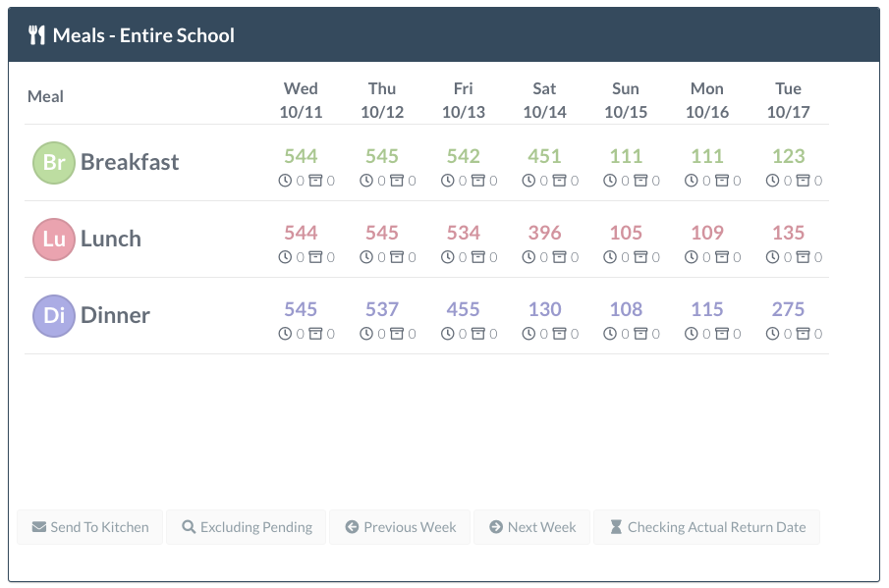Open Friday Dinner count 455
889x588 pixels.
click(x=464, y=309)
